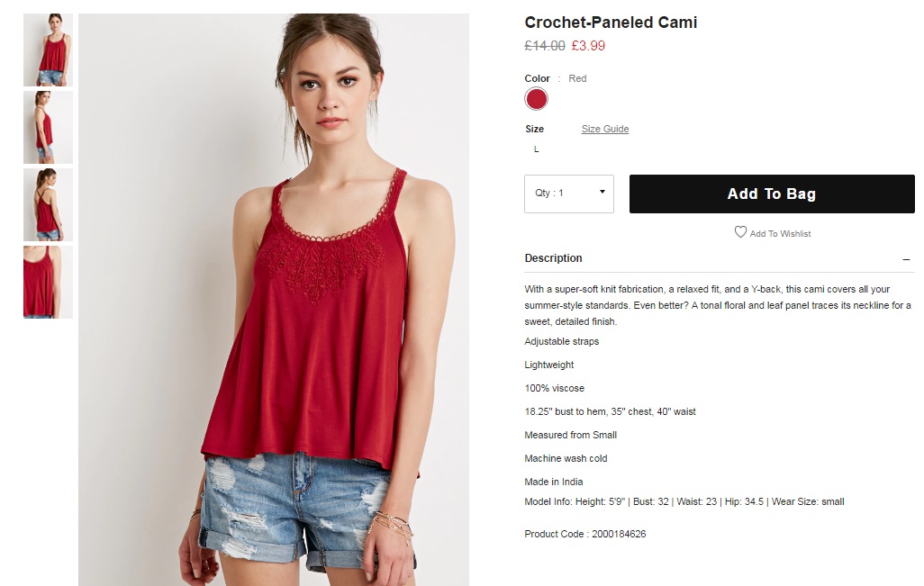Select the red color swatch
The height and width of the screenshot is (586, 924).
pyautogui.click(x=536, y=99)
